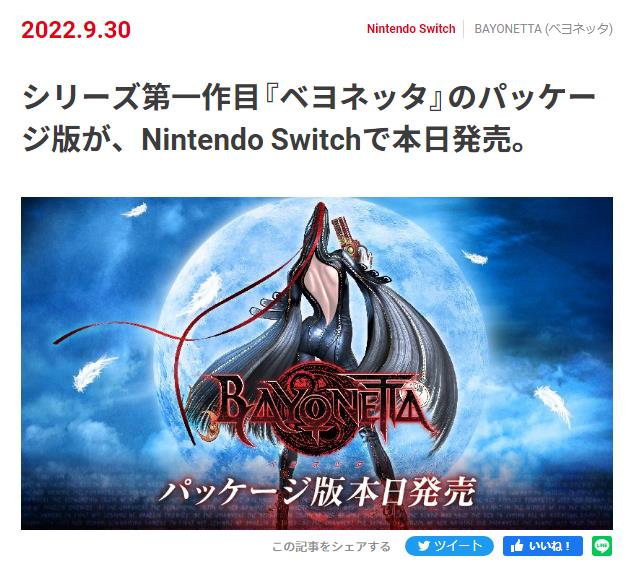Click the white feather at banner's lower right
Image resolution: width=638 pixels, height=578 pixels.
(553, 406)
